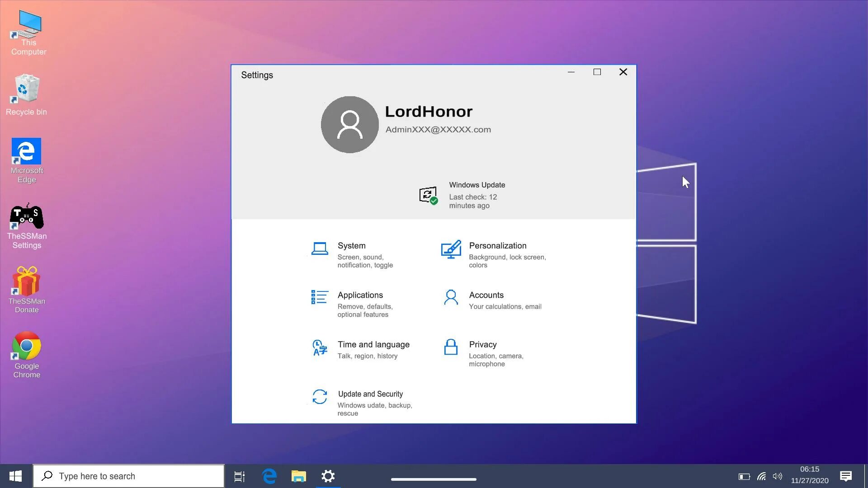Viewport: 868px width, 488px height.
Task: Click the Type here to search box
Action: [x=129, y=476]
